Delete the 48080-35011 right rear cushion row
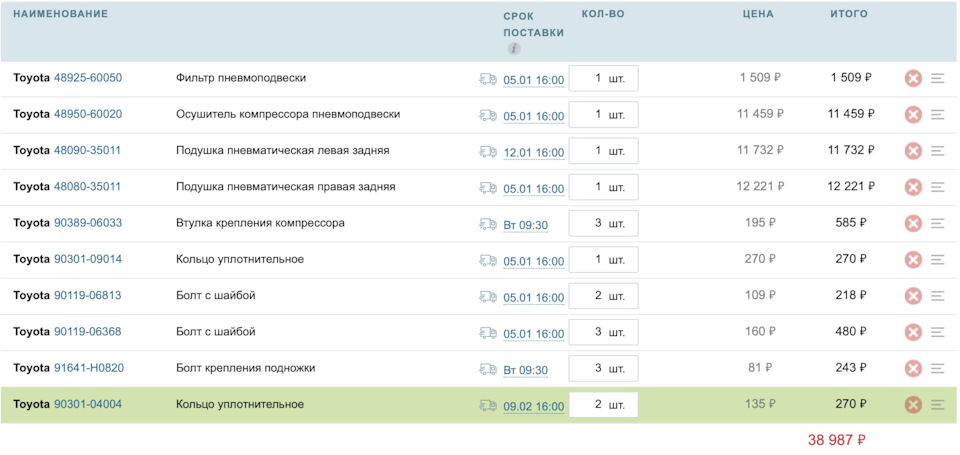This screenshot has width=960, height=455. click(913, 187)
